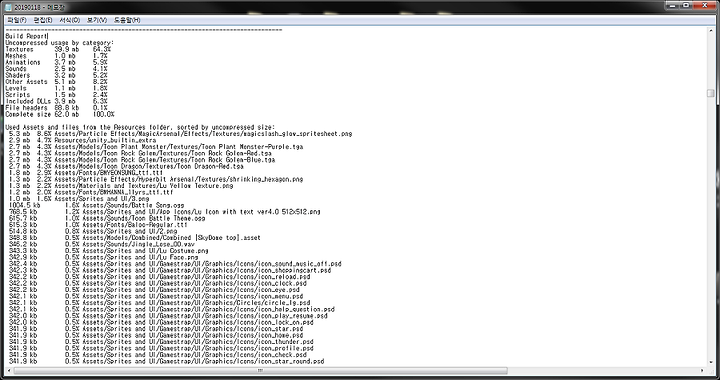Click the "Toon Battle Theme.ogg" line
720x380 pixels.
tap(107, 218)
